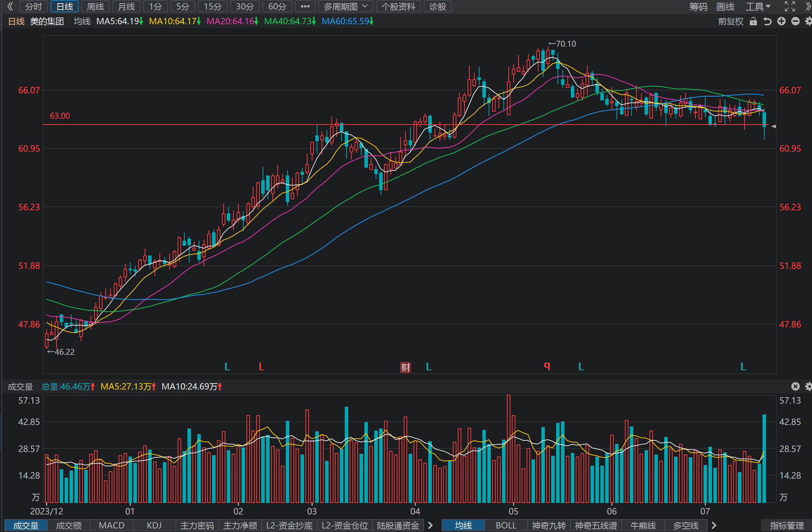Switch to 30分 minute chart

click(x=245, y=6)
